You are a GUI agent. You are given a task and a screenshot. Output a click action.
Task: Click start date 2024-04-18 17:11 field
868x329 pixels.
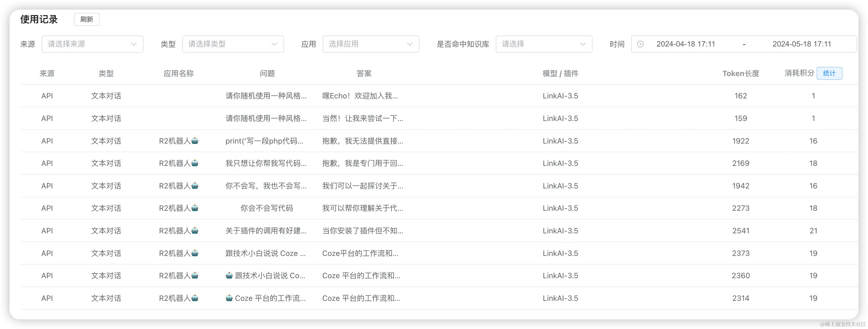685,44
